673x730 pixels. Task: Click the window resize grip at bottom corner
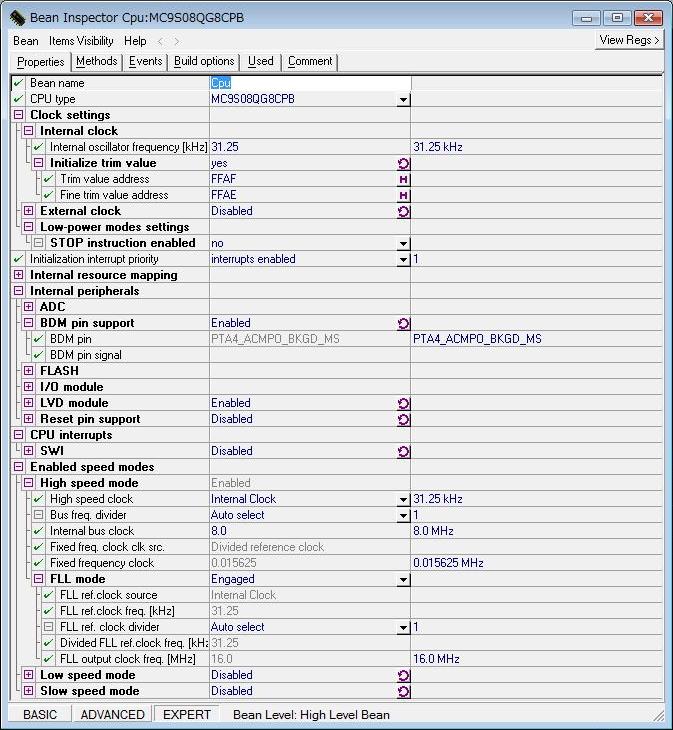[x=659, y=716]
